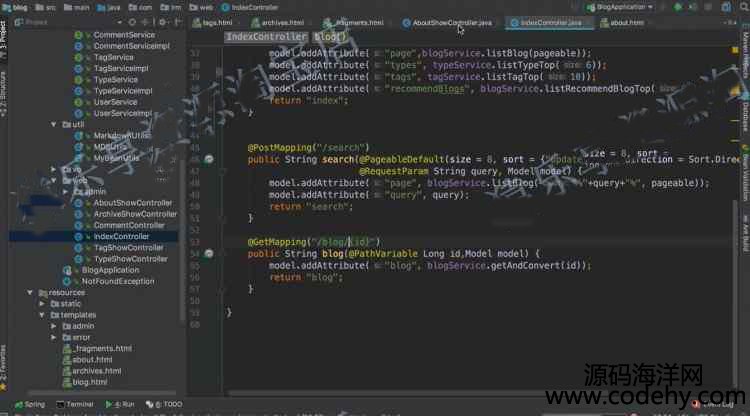
Task: Switch to the AboutShowController.java tab
Action: (451, 22)
